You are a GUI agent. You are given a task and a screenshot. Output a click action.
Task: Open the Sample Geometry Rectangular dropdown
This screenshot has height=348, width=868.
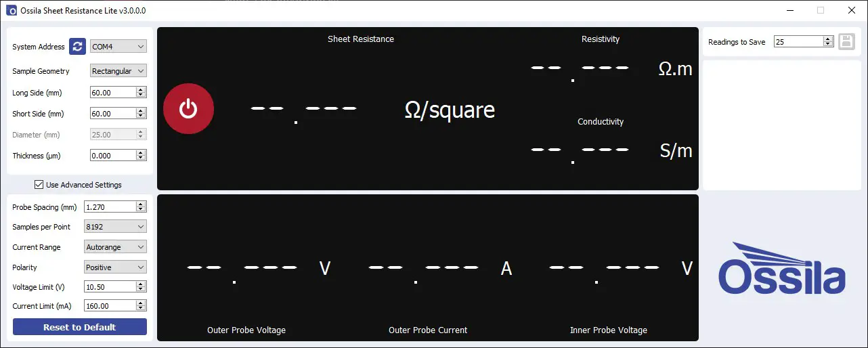pyautogui.click(x=118, y=71)
